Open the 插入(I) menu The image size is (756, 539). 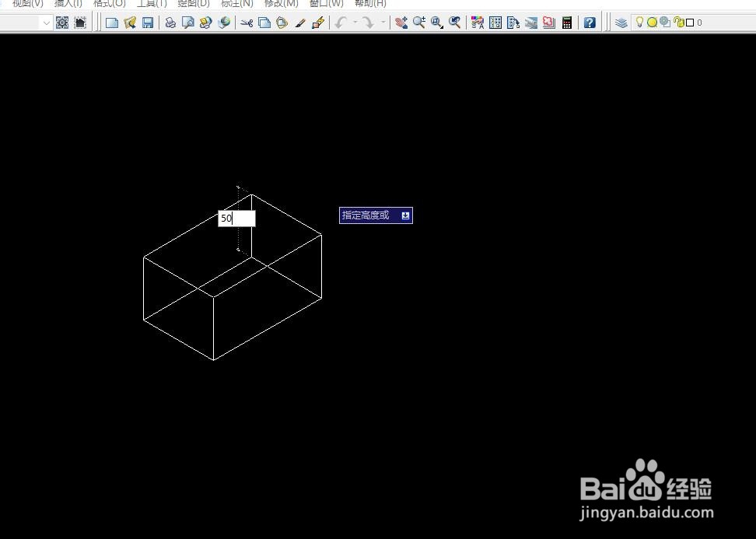(x=68, y=3)
